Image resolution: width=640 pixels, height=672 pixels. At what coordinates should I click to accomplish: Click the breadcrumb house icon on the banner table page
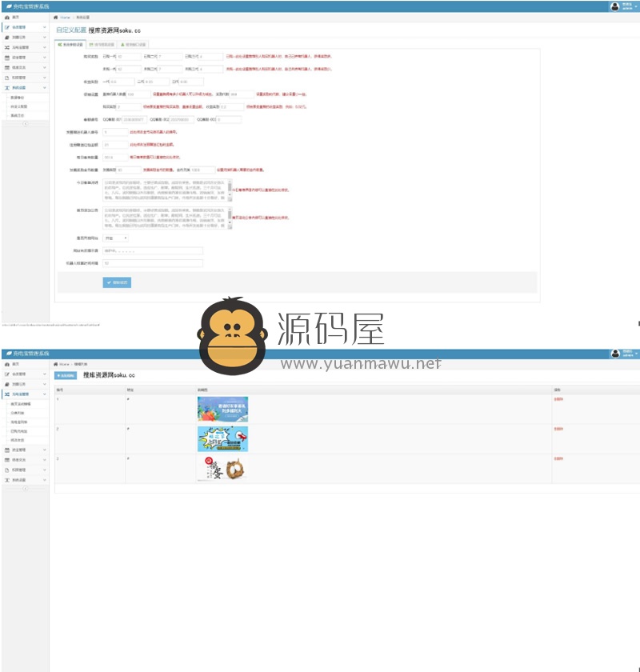coord(55,364)
